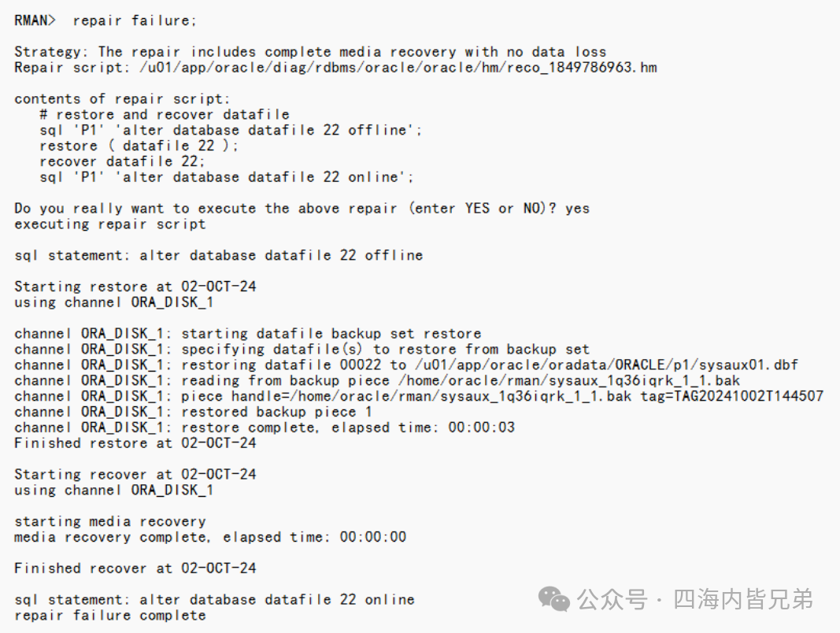Click the 'Starting recover at 02-OCT-24' line

tap(135, 475)
